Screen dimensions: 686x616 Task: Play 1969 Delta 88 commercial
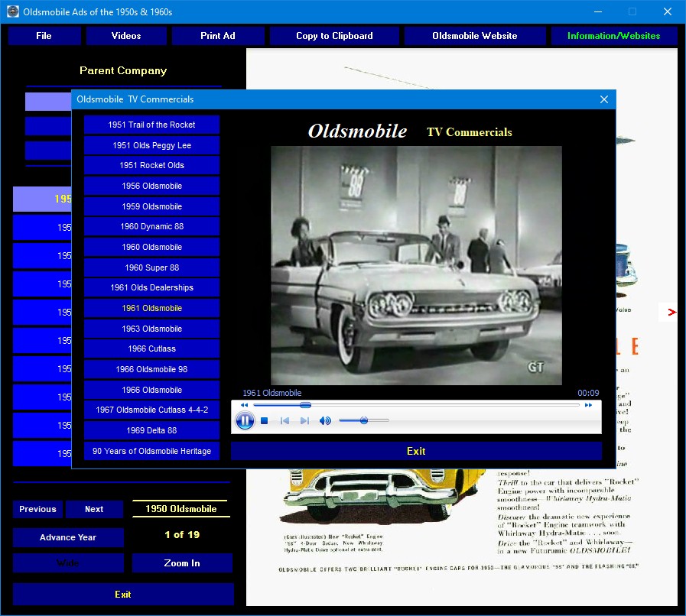[152, 430]
